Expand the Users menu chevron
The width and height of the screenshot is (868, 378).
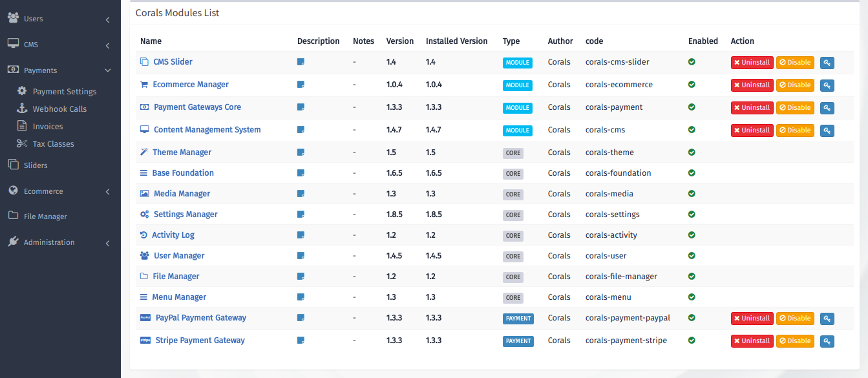click(x=107, y=20)
